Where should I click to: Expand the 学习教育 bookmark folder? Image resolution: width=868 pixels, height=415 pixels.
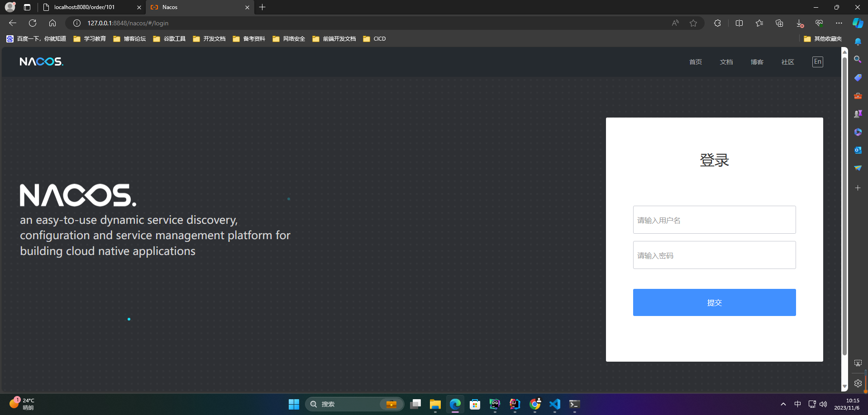(x=90, y=39)
